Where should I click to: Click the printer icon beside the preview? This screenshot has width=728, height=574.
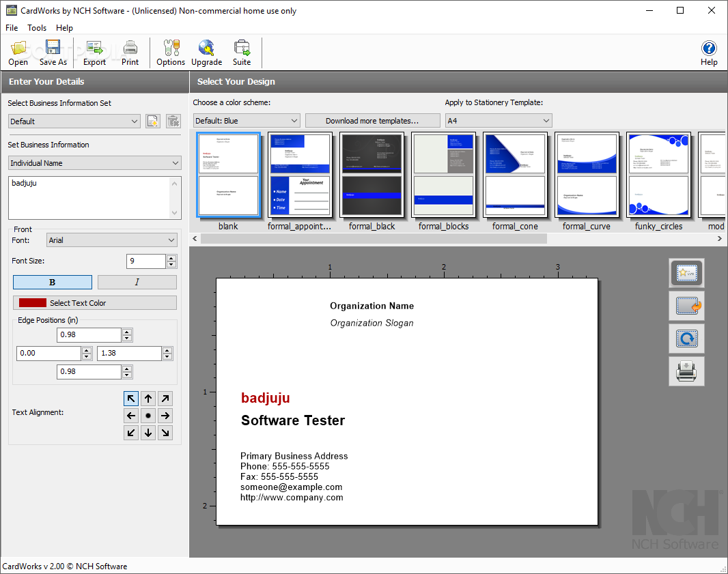tap(686, 371)
